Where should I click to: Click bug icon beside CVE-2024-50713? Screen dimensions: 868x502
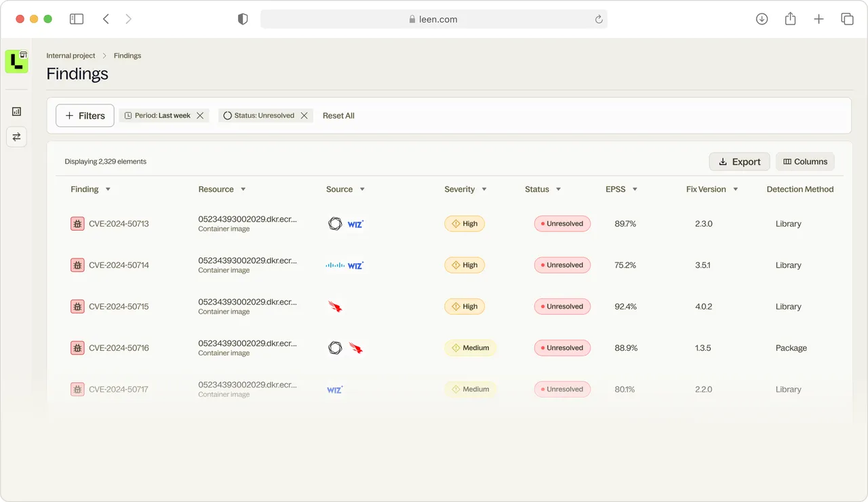coord(77,224)
